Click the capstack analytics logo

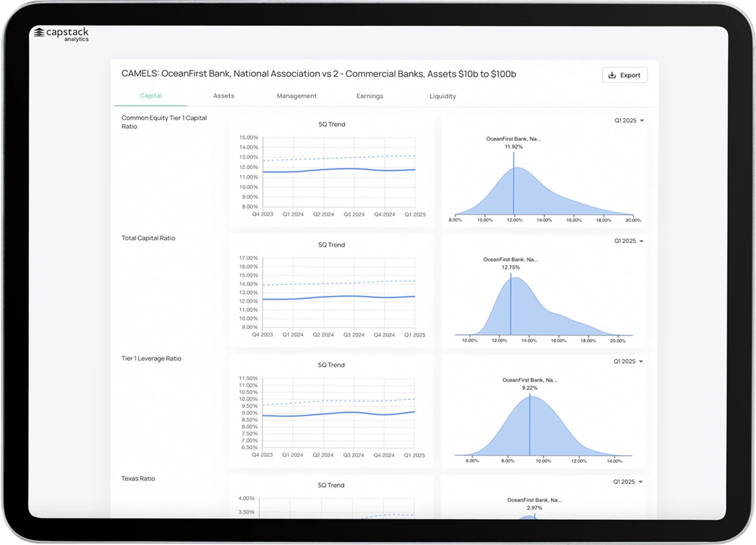pos(62,35)
